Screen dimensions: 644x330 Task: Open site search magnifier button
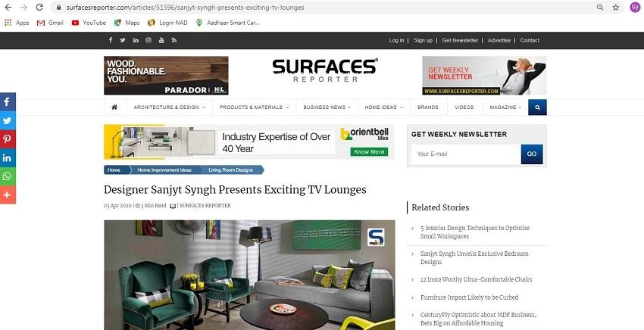538,107
